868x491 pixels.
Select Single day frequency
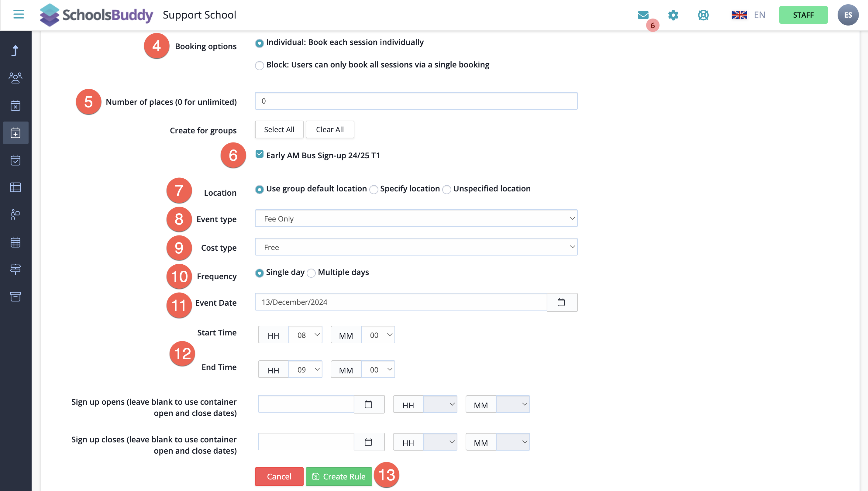[x=259, y=273]
